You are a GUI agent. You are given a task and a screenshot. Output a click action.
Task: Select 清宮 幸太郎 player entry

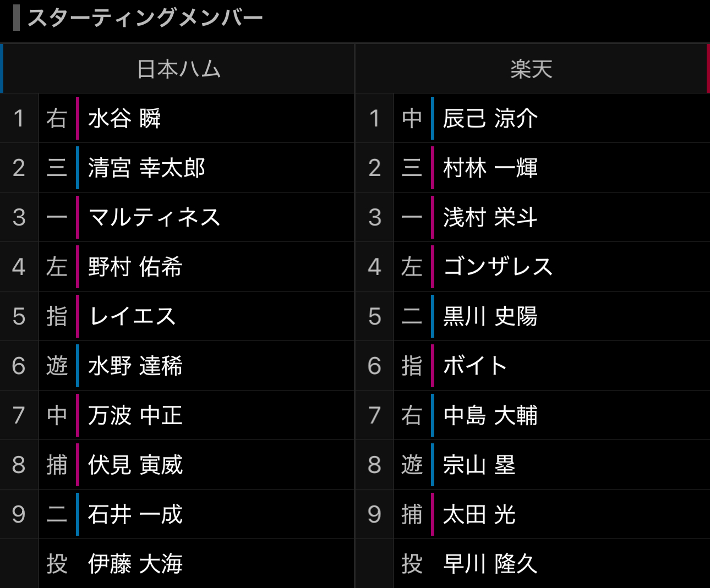click(146, 168)
